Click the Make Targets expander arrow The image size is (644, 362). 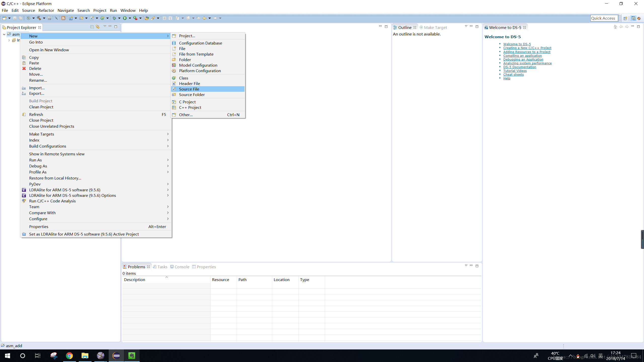[168, 134]
